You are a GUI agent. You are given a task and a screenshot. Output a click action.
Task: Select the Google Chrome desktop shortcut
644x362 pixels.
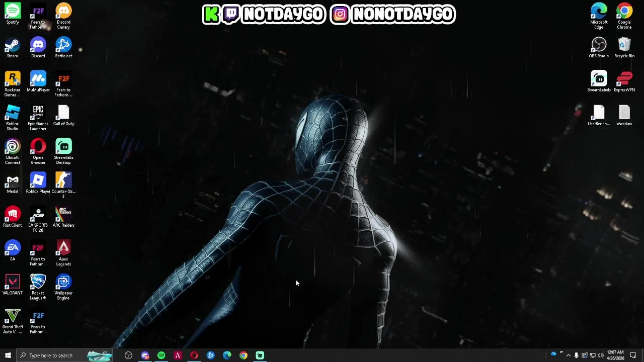[624, 16]
